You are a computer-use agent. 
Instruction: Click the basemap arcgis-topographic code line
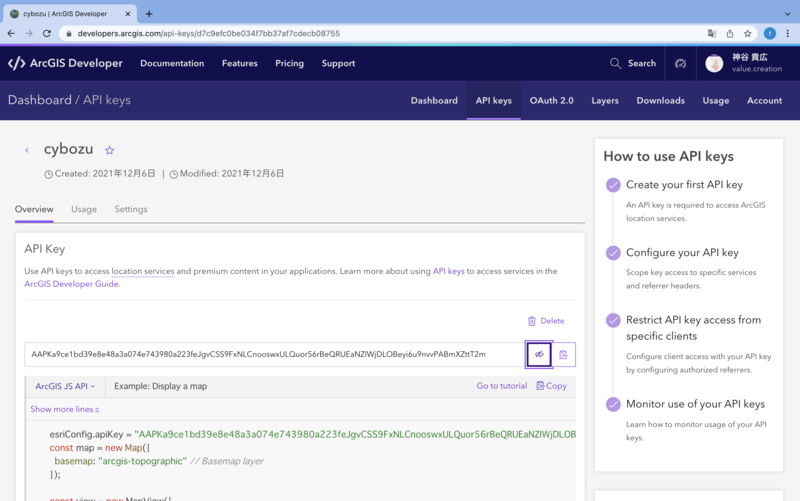pos(159,461)
